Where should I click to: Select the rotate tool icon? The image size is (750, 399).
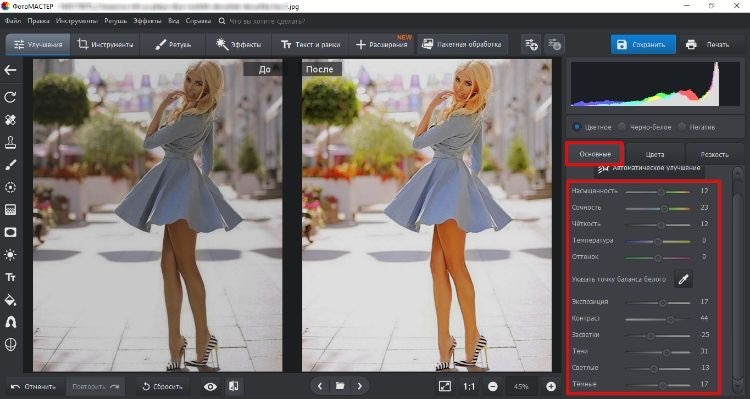pyautogui.click(x=10, y=98)
